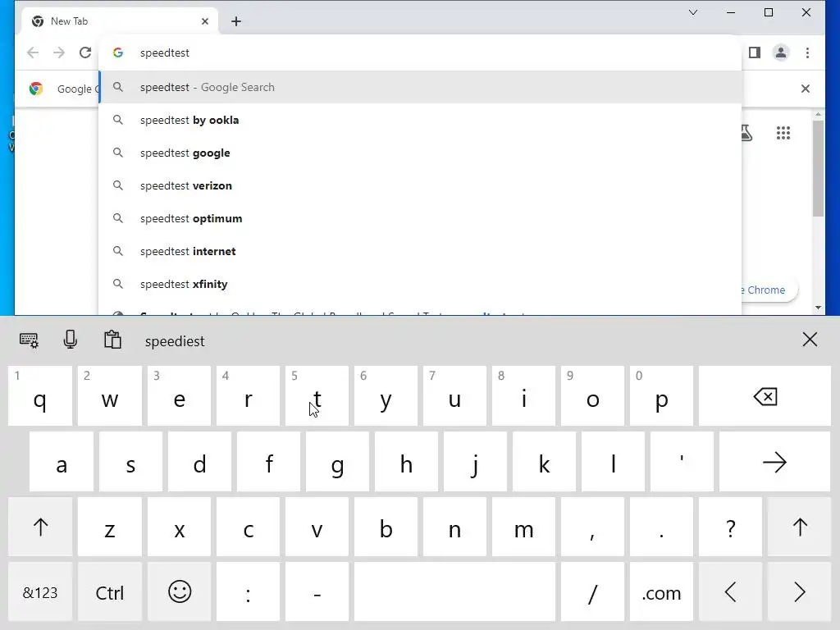Go forward to next page
The image size is (840, 630).
[x=59, y=52]
